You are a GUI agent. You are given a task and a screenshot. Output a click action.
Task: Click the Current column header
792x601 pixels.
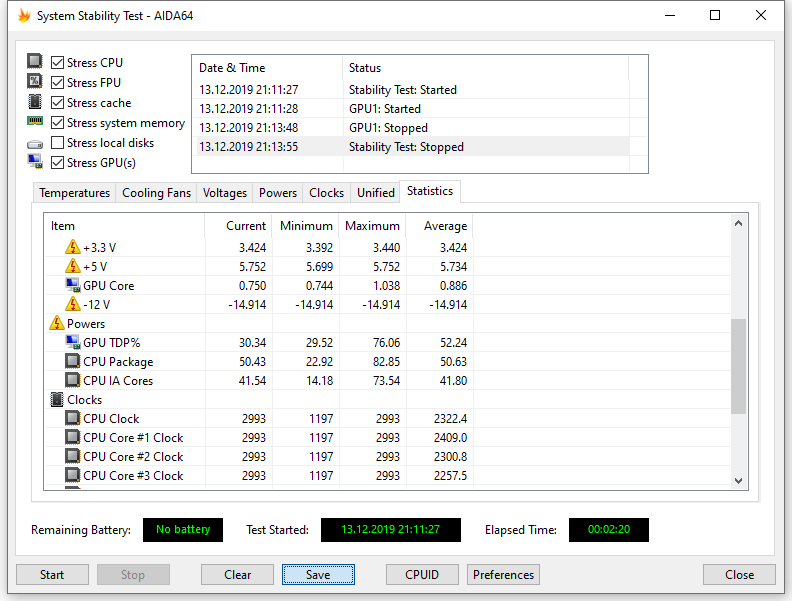pyautogui.click(x=238, y=226)
